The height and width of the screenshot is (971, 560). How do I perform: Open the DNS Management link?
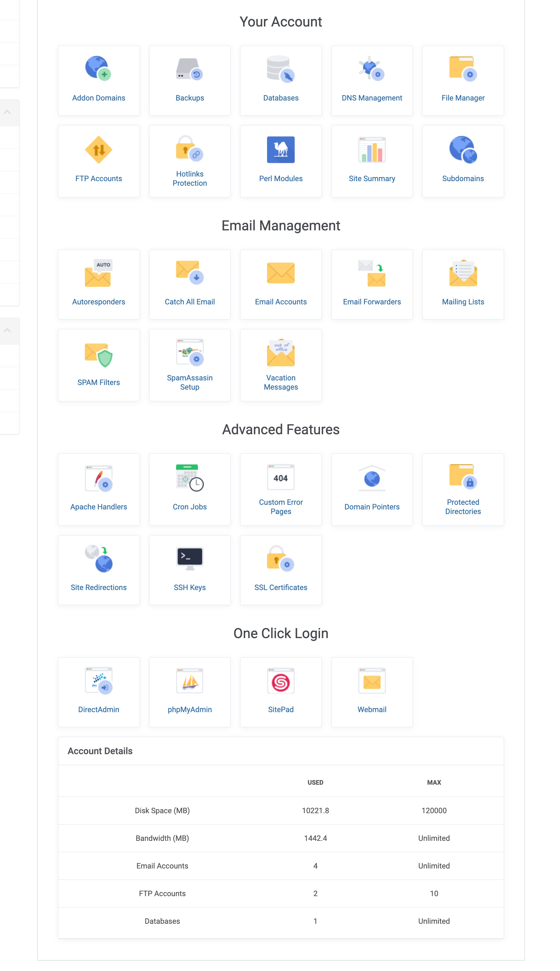[x=372, y=98]
